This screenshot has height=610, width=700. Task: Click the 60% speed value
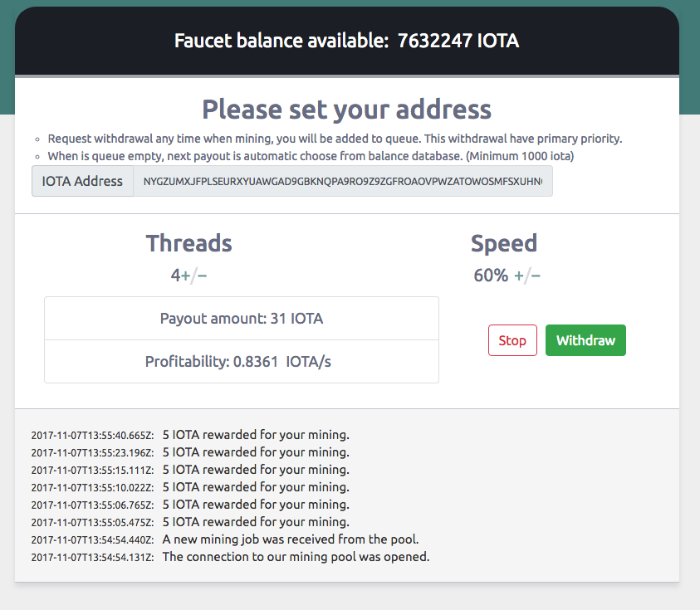click(491, 276)
